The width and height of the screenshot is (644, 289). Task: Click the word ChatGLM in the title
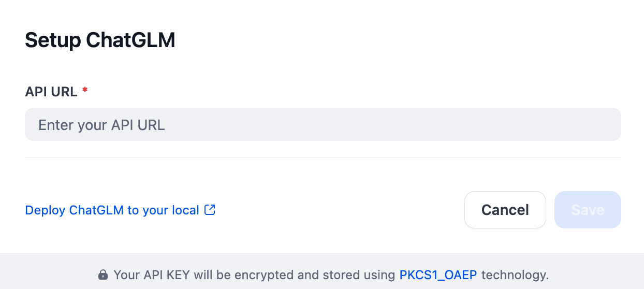pos(130,40)
